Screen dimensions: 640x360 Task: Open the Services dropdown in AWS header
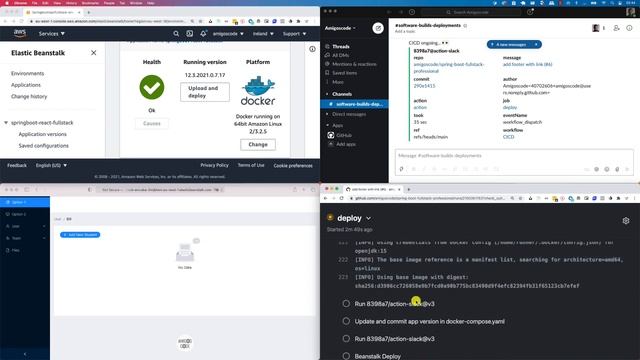[51, 33]
